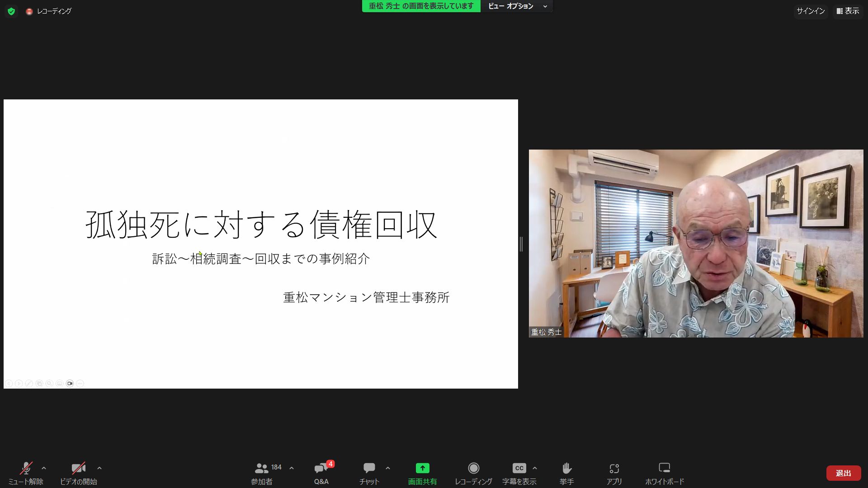Screen dimensions: 868x488
Task: Open the ホワイトボード whiteboard
Action: 665,473
